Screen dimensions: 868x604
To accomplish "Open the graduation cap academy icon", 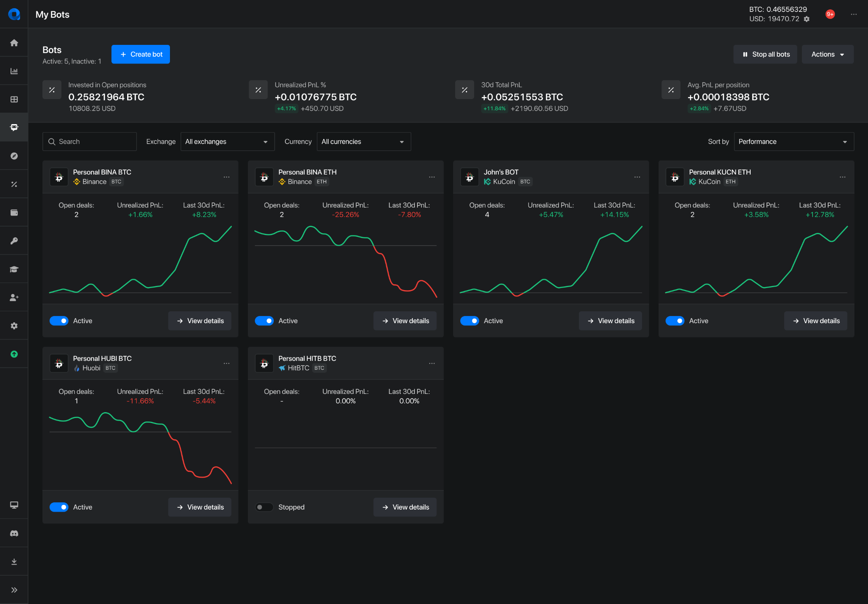I will [x=14, y=269].
